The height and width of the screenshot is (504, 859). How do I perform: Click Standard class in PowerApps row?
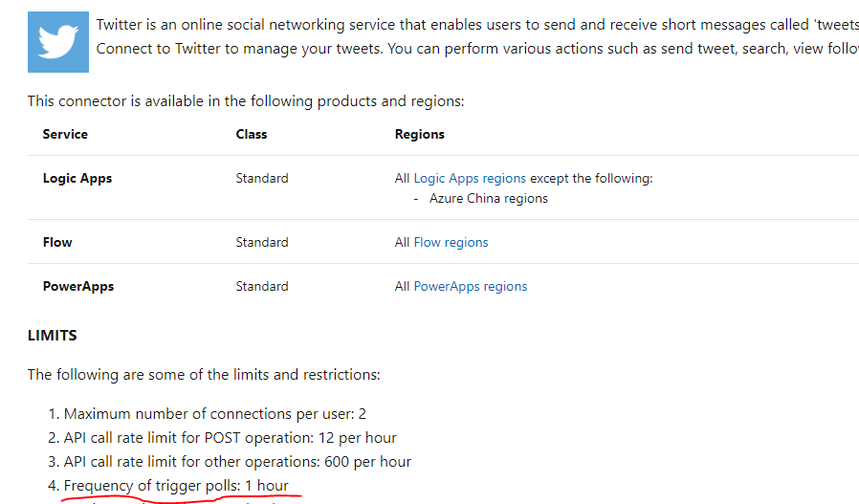(x=262, y=286)
